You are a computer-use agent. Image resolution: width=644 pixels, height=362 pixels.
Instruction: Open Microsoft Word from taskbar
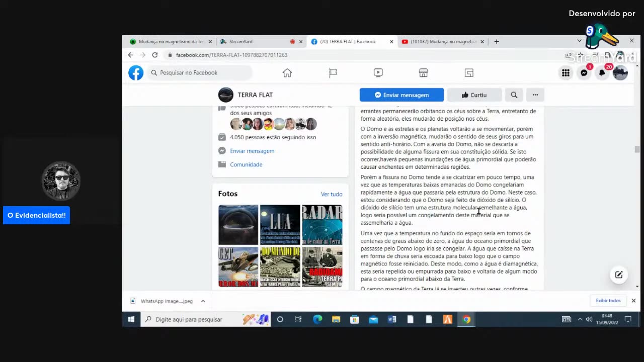392,319
